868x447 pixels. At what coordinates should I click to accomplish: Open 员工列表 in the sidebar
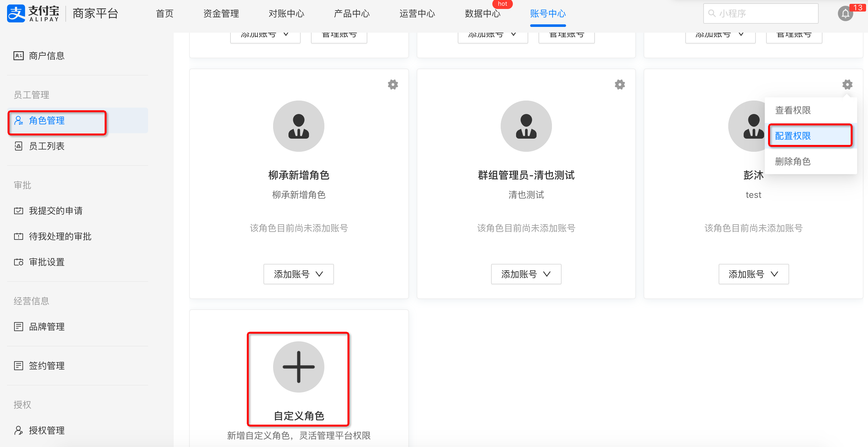pos(46,146)
